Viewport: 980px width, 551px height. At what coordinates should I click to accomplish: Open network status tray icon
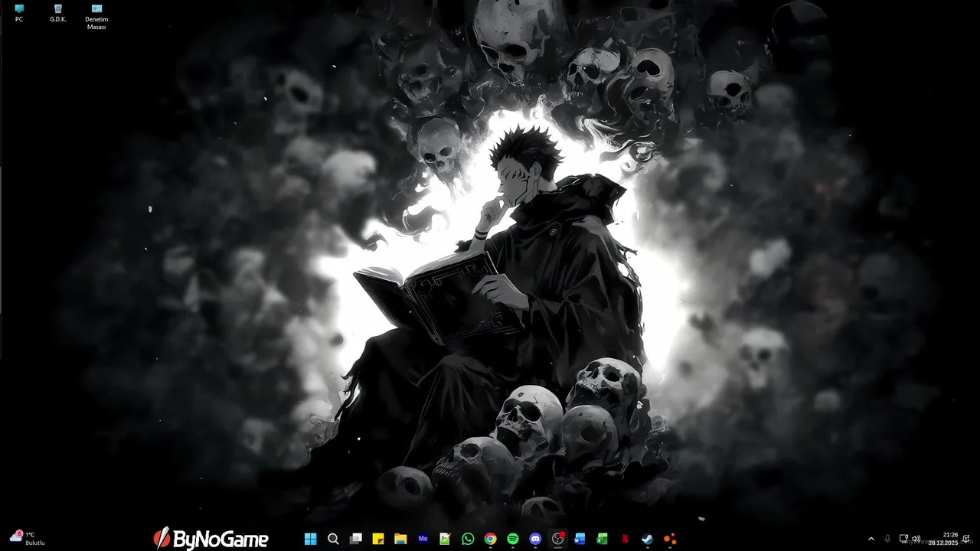pyautogui.click(x=903, y=539)
